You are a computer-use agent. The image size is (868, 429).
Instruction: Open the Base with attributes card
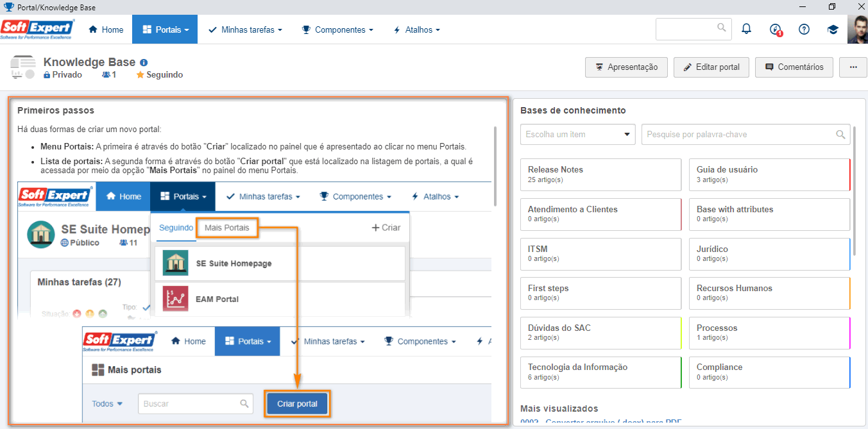pos(769,214)
